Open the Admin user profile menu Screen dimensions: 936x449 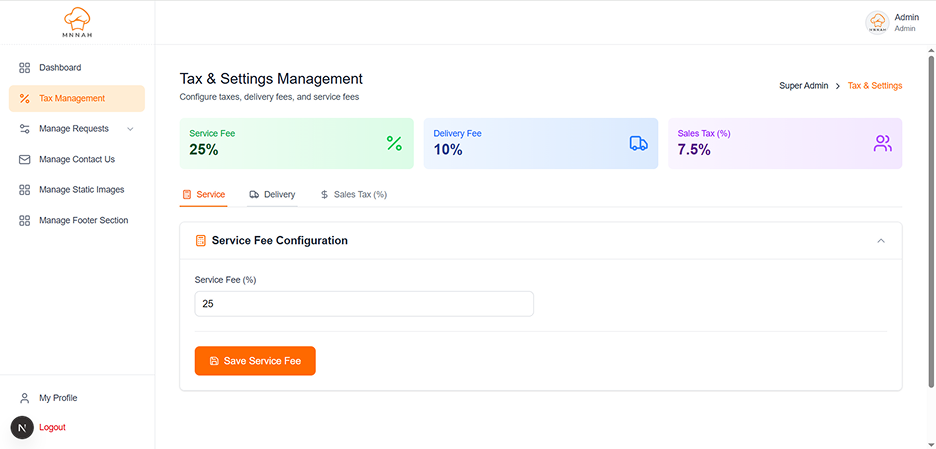[x=906, y=22]
